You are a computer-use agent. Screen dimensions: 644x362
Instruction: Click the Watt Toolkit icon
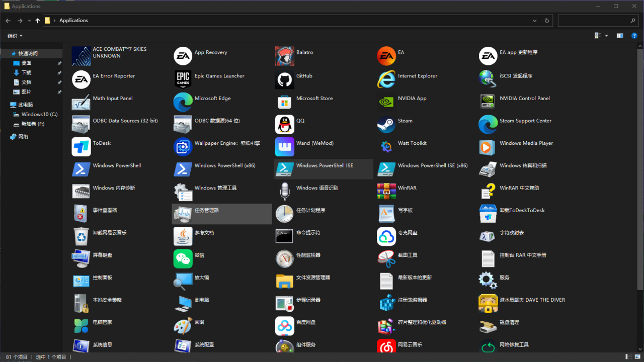tap(386, 146)
